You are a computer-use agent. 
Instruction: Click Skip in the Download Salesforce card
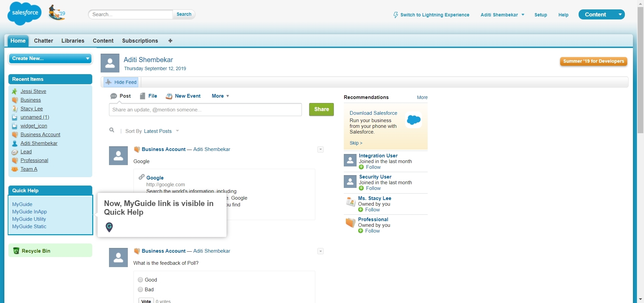tap(356, 143)
